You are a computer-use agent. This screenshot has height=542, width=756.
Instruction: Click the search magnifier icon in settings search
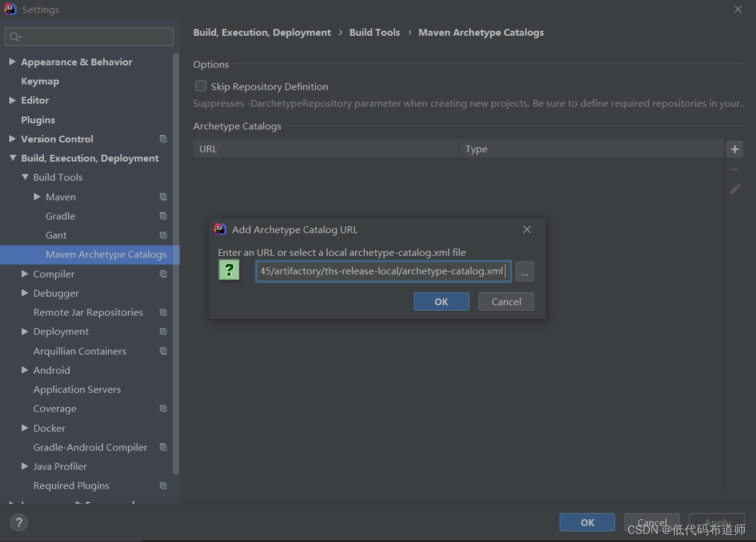15,37
